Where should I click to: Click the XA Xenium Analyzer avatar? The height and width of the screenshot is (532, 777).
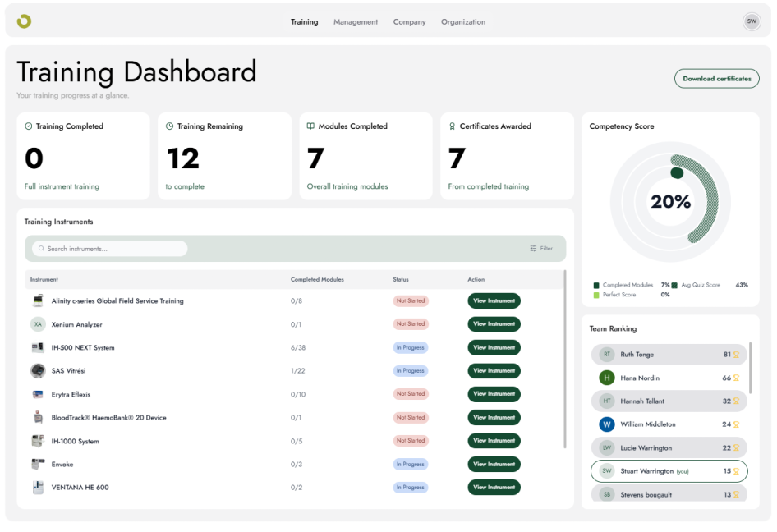coord(38,324)
